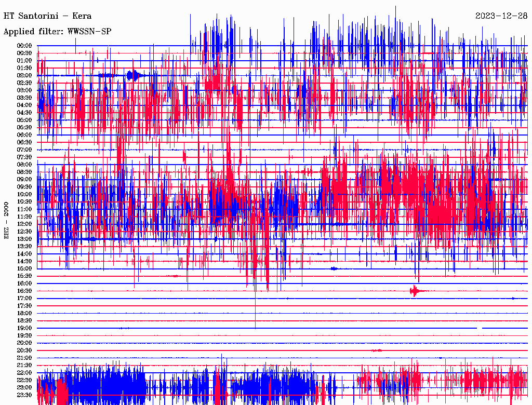The width and height of the screenshot is (532, 405).
Task: Click the 16:00 time label
Action: (x=24, y=283)
